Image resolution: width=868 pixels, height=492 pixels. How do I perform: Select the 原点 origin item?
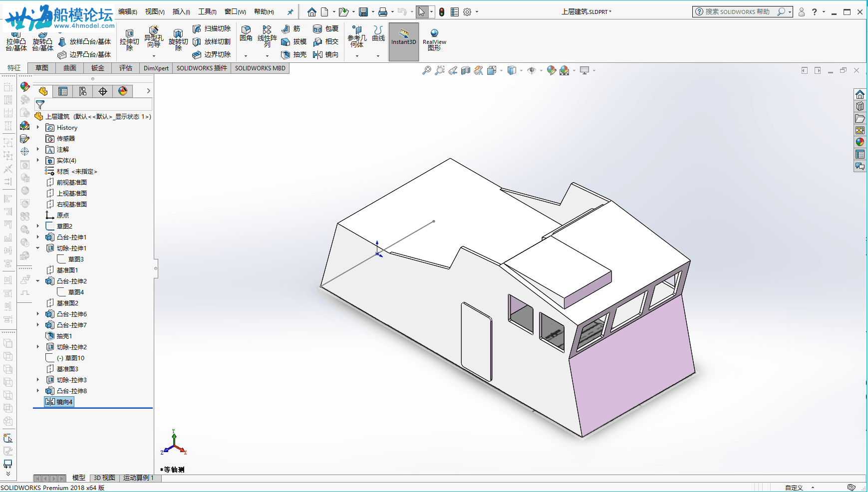[57, 216]
